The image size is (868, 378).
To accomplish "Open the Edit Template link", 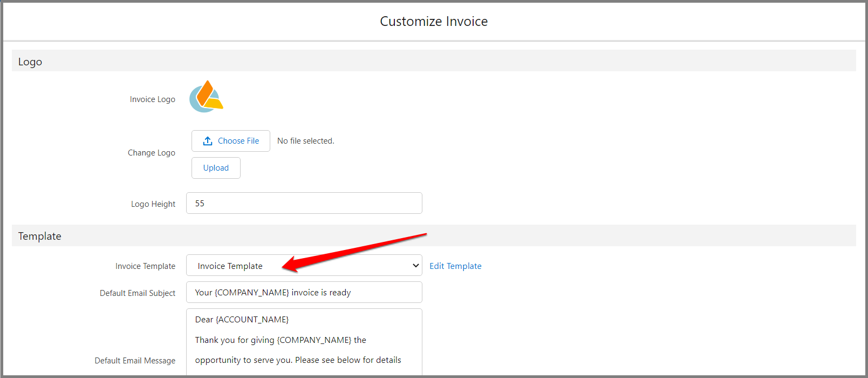I will point(455,266).
